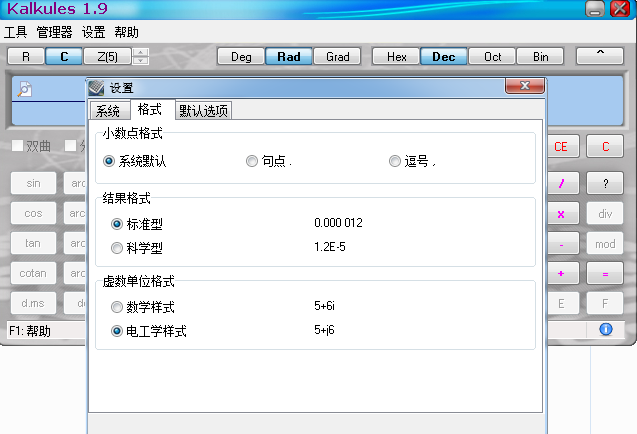Viewport: 637px width, 434px height.
Task: Close the 设置 dialog with red X
Action: (525, 86)
